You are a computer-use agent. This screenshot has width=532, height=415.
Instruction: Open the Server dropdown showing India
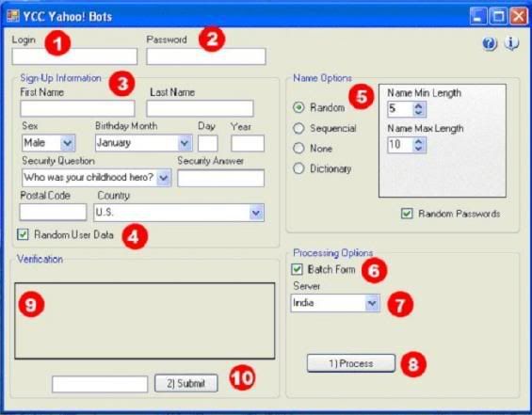[372, 303]
